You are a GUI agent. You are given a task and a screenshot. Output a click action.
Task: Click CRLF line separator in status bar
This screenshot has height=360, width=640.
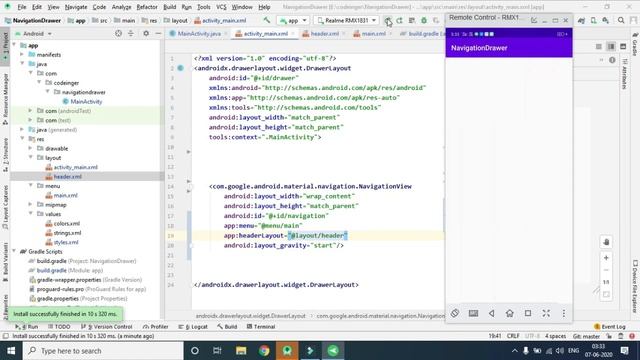pyautogui.click(x=513, y=336)
